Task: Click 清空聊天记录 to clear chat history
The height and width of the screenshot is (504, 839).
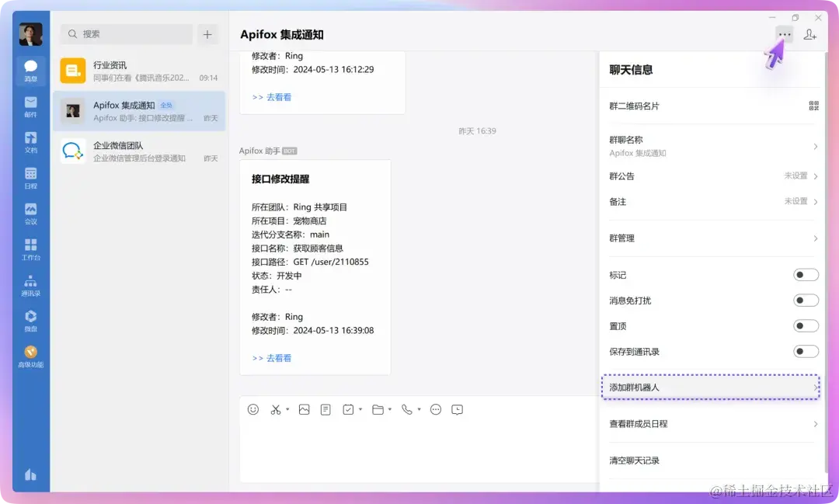Action: click(x=634, y=461)
